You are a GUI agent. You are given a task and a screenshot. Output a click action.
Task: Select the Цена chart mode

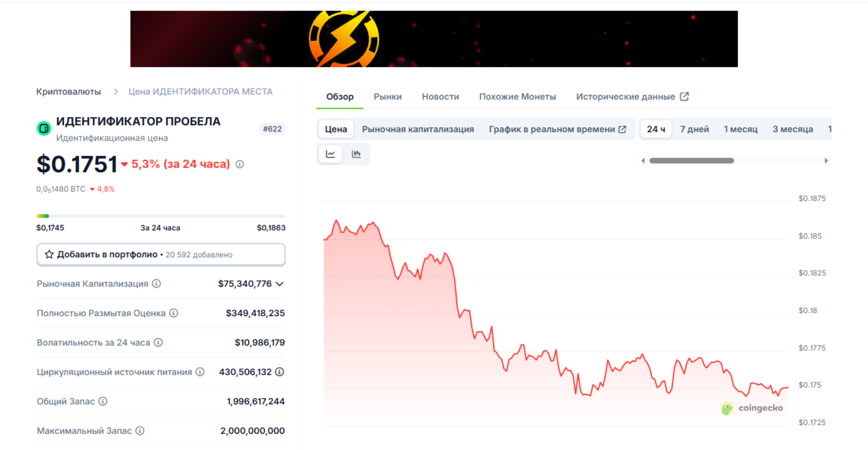coord(336,130)
